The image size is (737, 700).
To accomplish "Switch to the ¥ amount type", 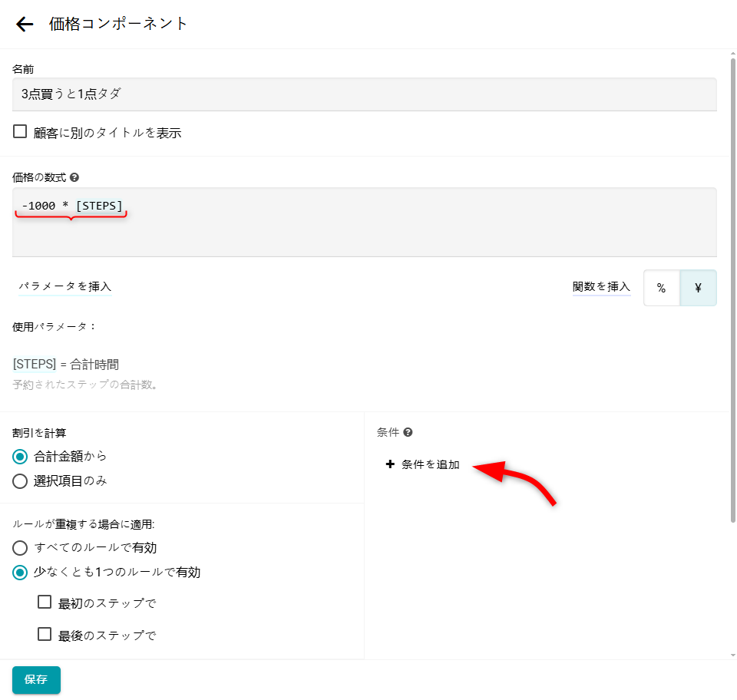I will coord(698,288).
